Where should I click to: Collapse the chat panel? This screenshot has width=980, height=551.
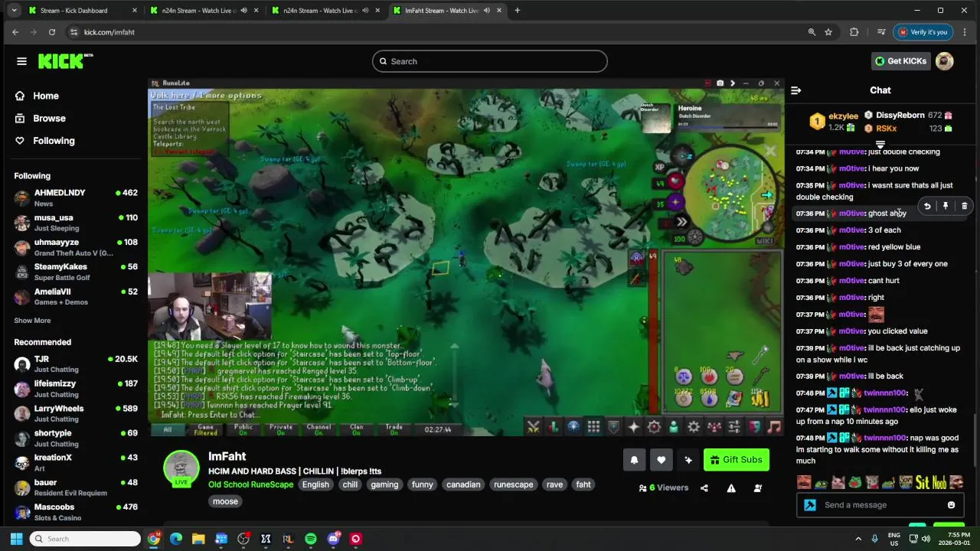(795, 90)
